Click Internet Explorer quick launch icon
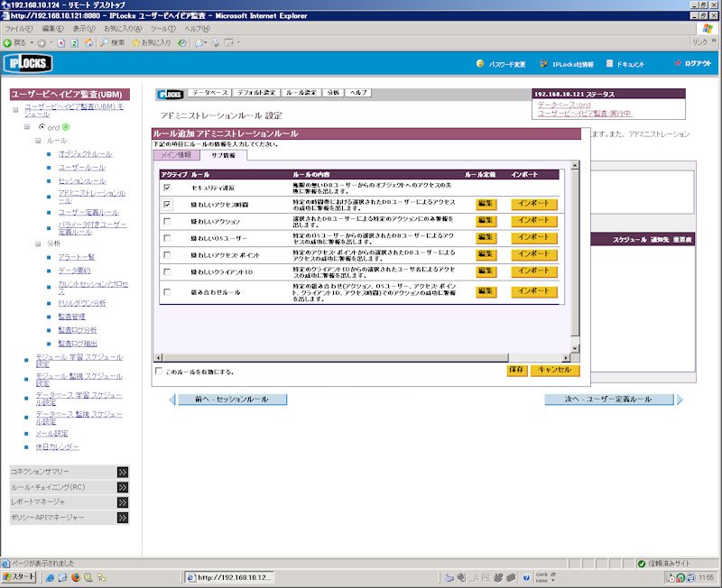 click(50, 577)
